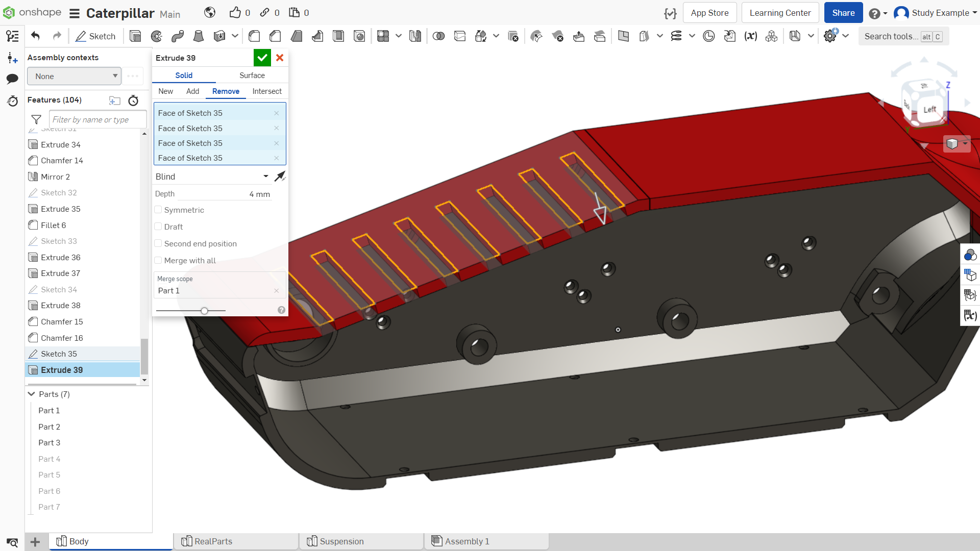Expand the help menu arrow

pyautogui.click(x=885, y=13)
